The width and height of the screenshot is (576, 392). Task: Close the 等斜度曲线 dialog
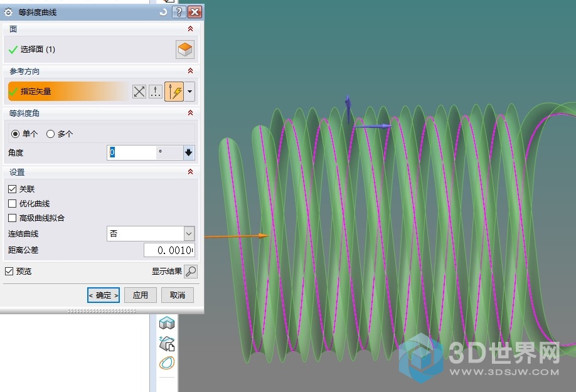pos(195,12)
